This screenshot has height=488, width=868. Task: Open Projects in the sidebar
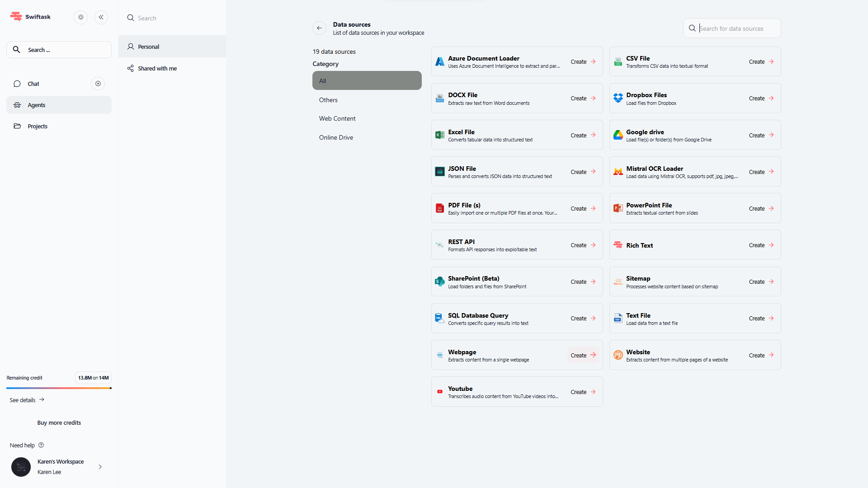click(37, 126)
